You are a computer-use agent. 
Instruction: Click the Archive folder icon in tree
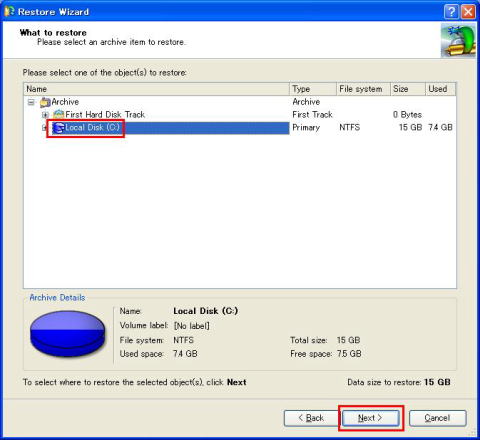point(45,102)
